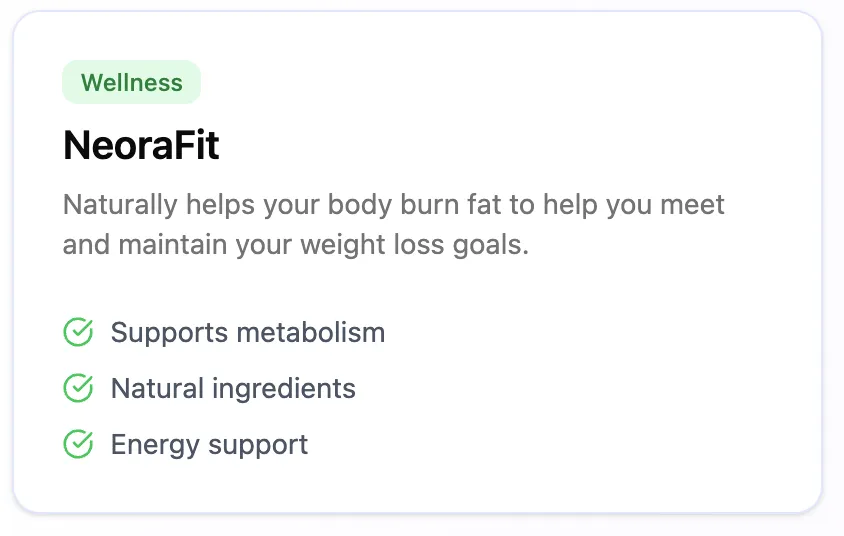This screenshot has height=536, width=844.
Task: Click the Energy support feature label
Action: tap(209, 444)
